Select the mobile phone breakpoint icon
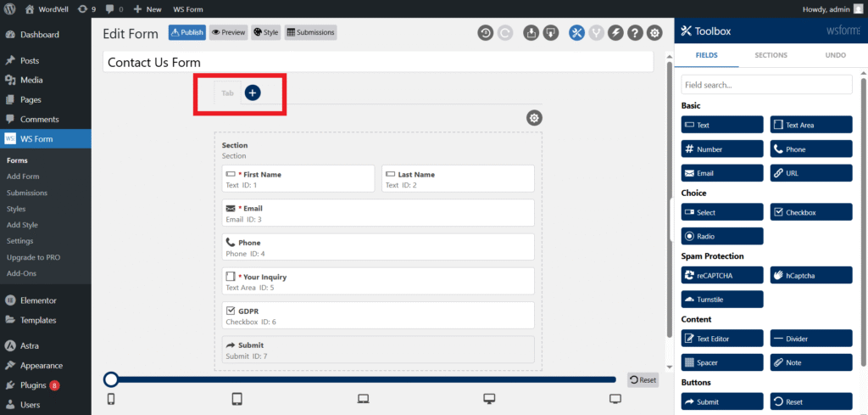Image resolution: width=868 pixels, height=415 pixels. pyautogui.click(x=110, y=399)
